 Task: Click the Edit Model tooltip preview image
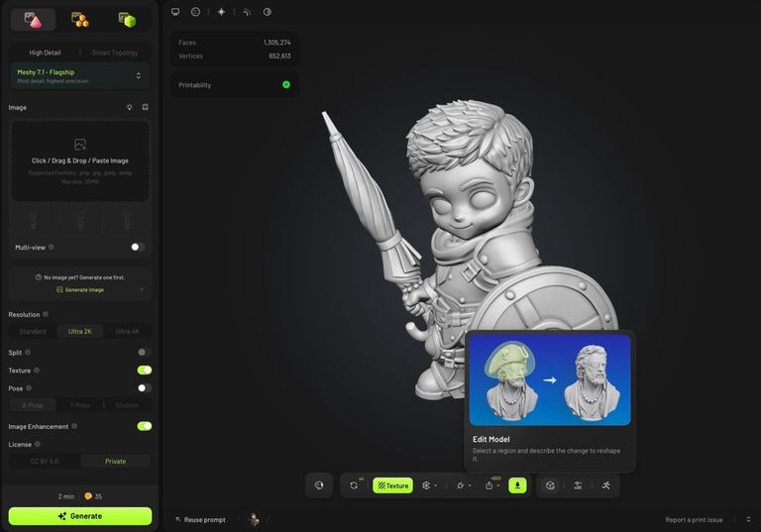pos(550,379)
